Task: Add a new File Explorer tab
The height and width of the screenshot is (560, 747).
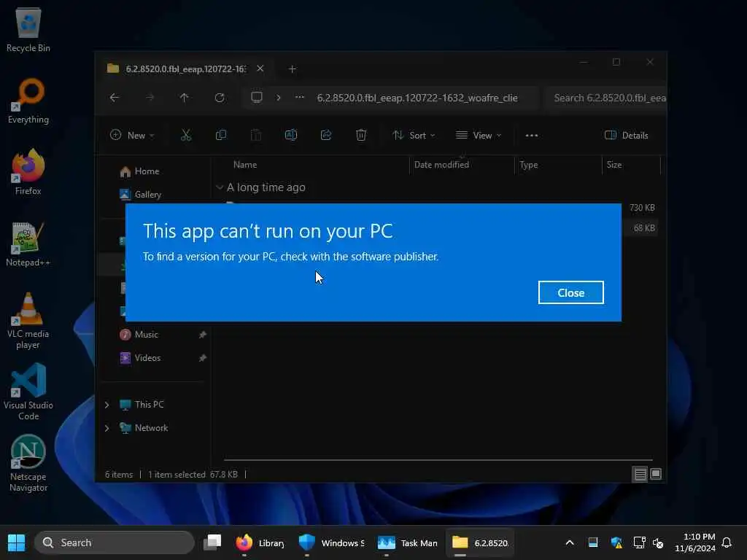Action: [x=293, y=69]
